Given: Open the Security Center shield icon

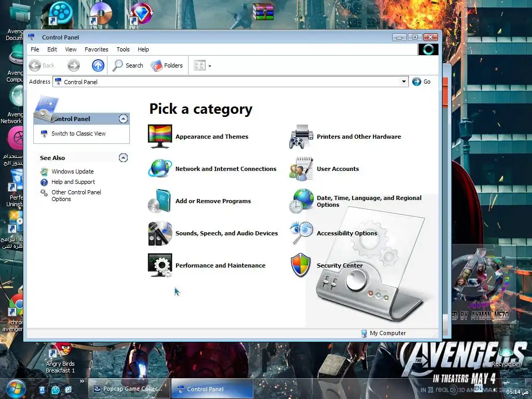Looking at the screenshot, I should [301, 265].
